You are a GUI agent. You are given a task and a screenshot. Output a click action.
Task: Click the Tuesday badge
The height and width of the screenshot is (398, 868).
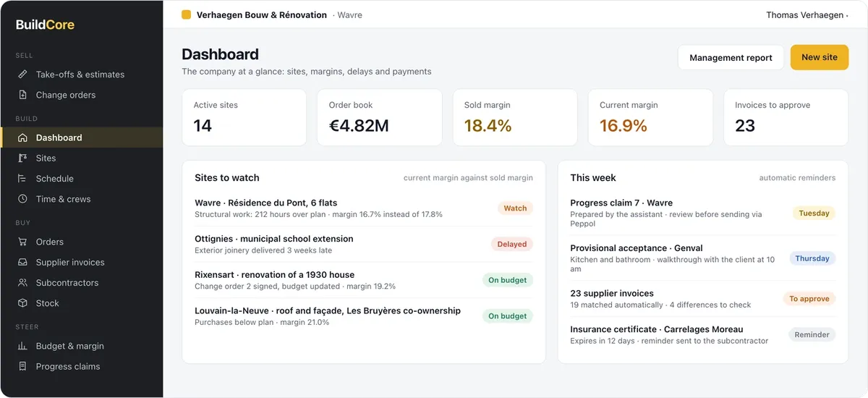814,213
